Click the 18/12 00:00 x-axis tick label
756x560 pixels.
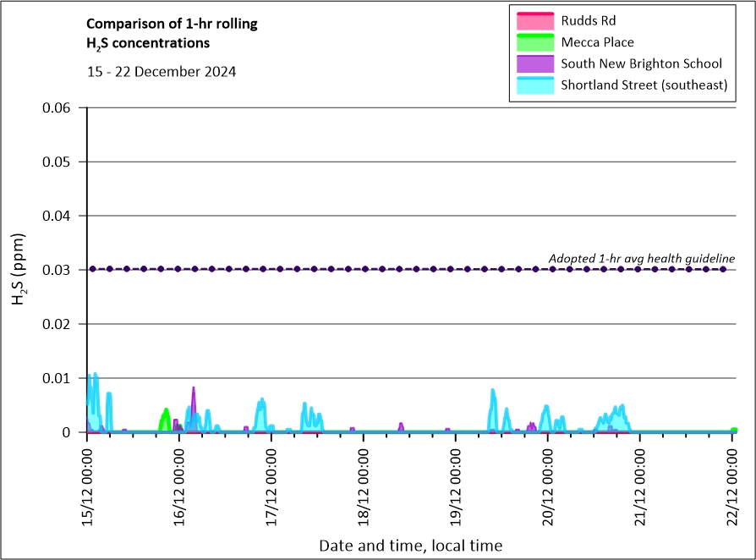pyautogui.click(x=364, y=482)
